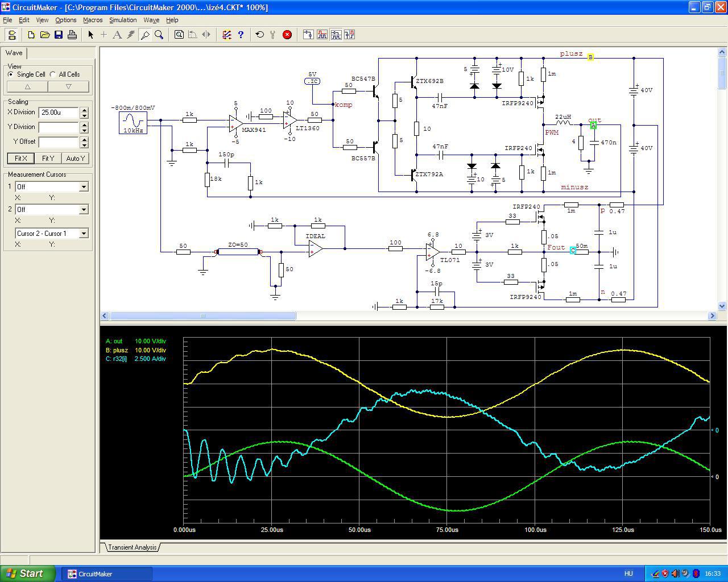Click the Fit X button
Viewport: 728px width, 582px height.
pyautogui.click(x=21, y=159)
